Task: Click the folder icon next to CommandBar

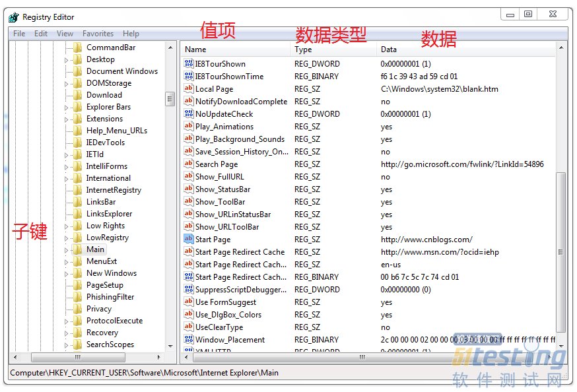Action: click(77, 48)
